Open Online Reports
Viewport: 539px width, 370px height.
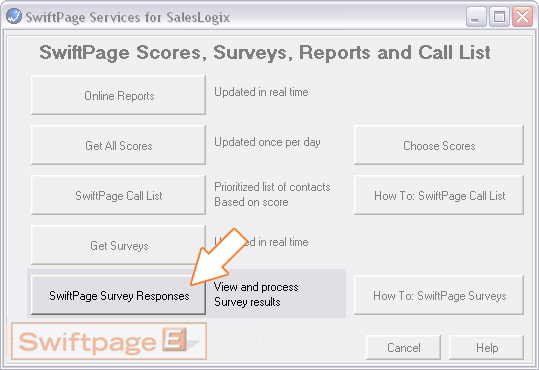pyautogui.click(x=119, y=95)
